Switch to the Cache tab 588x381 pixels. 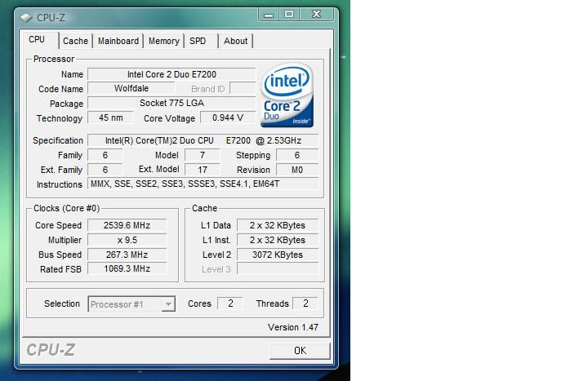[75, 41]
